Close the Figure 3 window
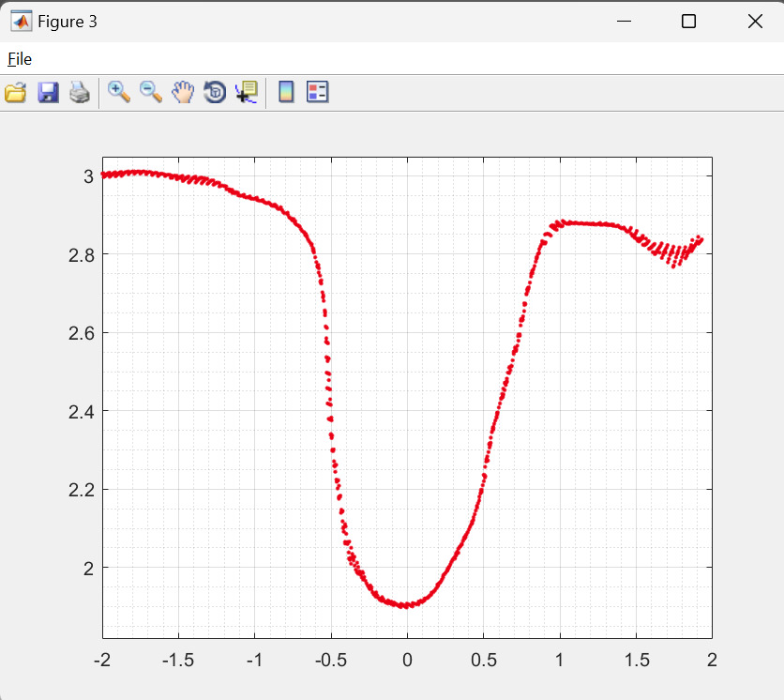This screenshot has height=700, width=784. 754,21
